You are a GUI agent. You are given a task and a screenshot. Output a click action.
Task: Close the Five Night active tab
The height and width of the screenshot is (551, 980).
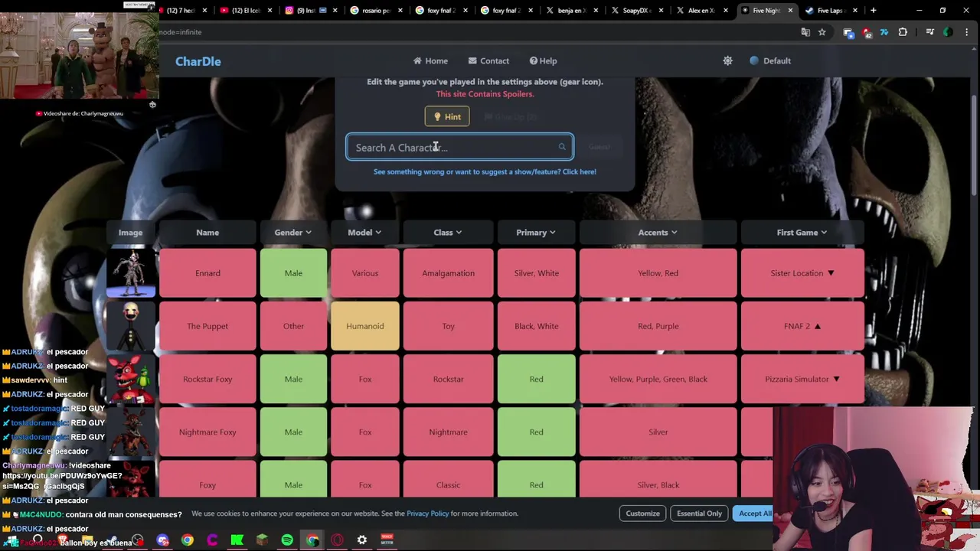pos(790,11)
